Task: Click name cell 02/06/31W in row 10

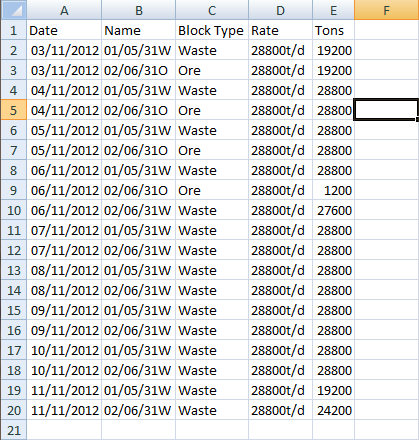Action: pos(138,210)
